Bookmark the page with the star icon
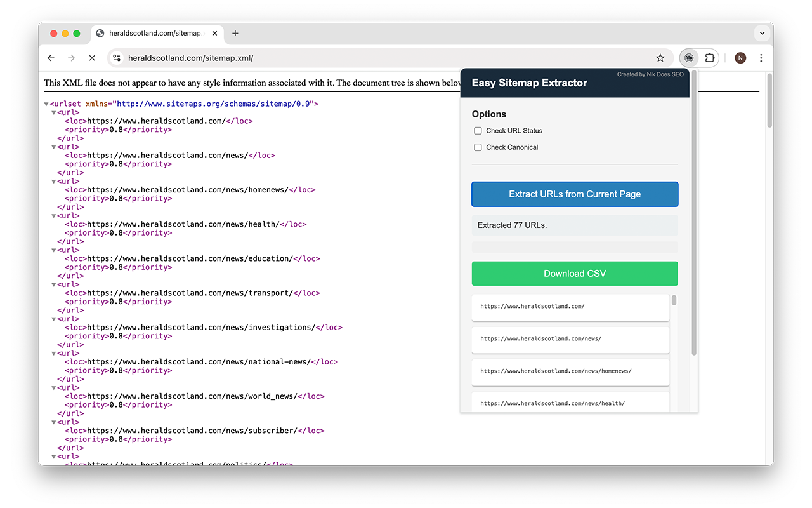812x508 pixels. 660,58
